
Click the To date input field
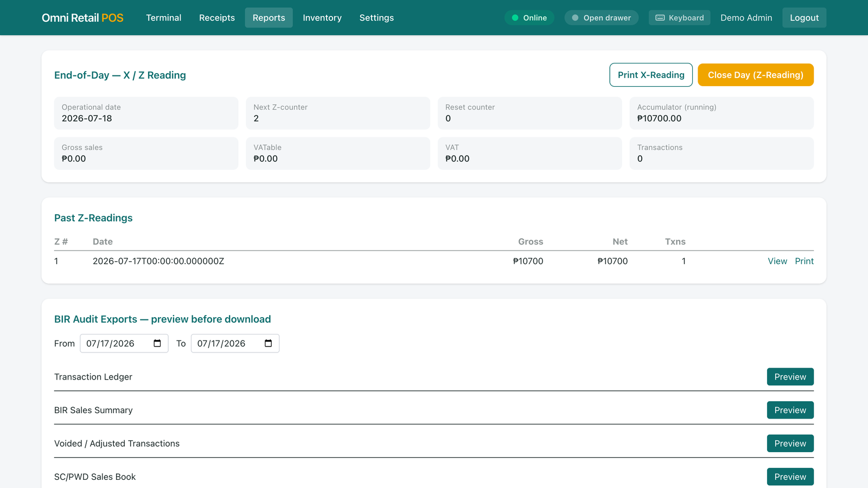coord(235,343)
